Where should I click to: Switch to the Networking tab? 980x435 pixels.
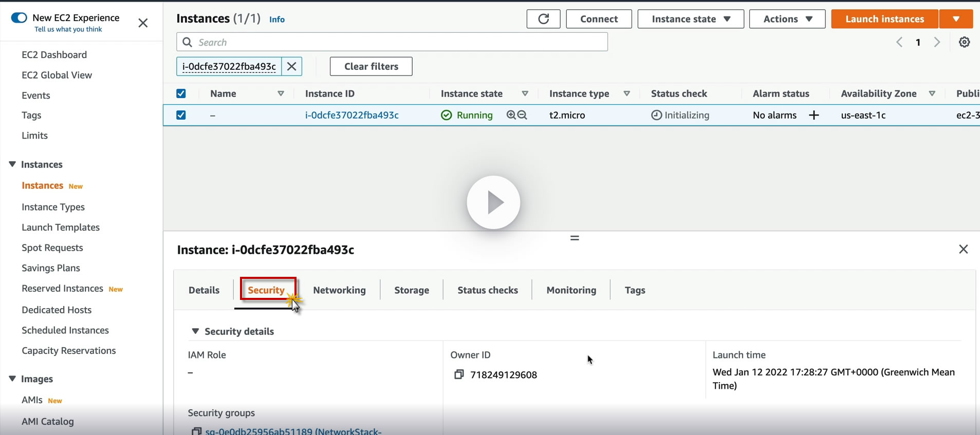pos(339,290)
